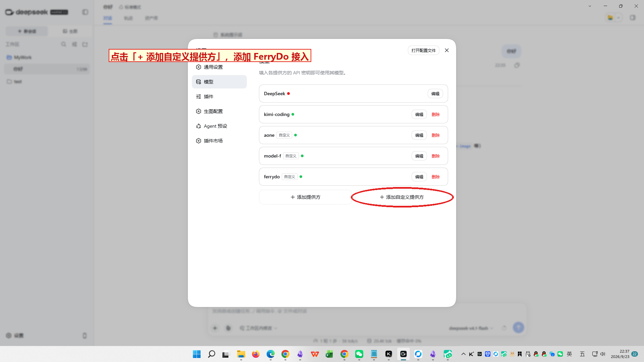
Task: Edit the aone provider
Action: coord(419,135)
